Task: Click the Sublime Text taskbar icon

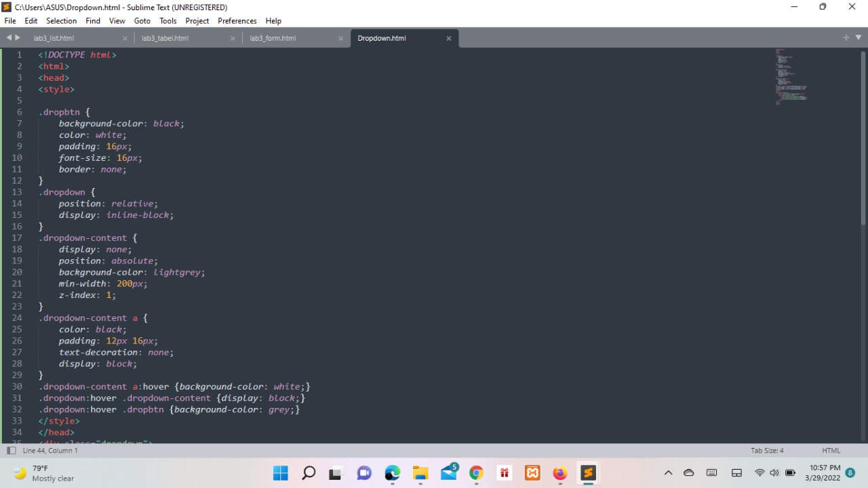Action: [x=588, y=473]
